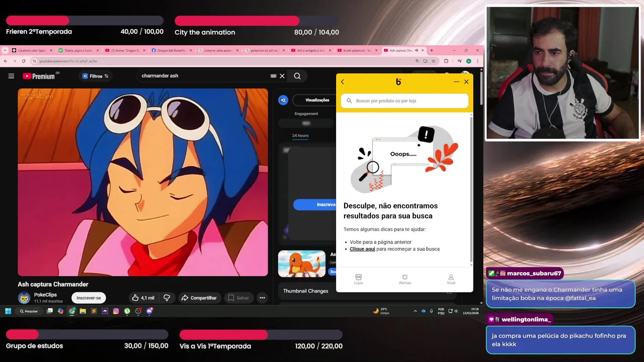Open the clock showing 23:18
The width and height of the screenshot is (644, 362).
click(x=470, y=311)
